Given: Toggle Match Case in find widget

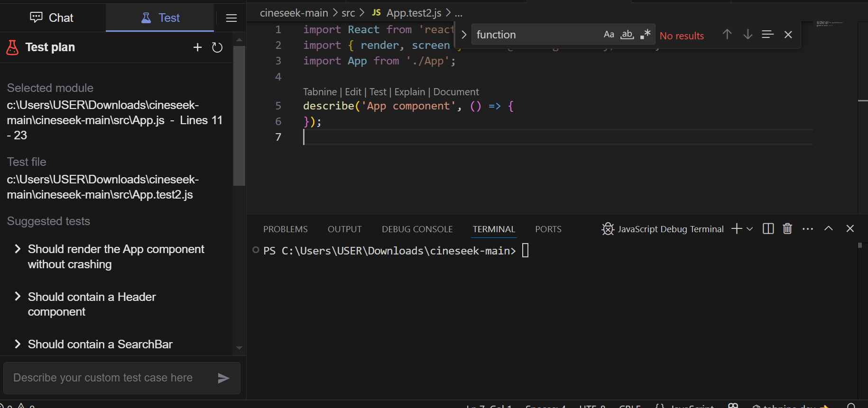Looking at the screenshot, I should tap(609, 35).
